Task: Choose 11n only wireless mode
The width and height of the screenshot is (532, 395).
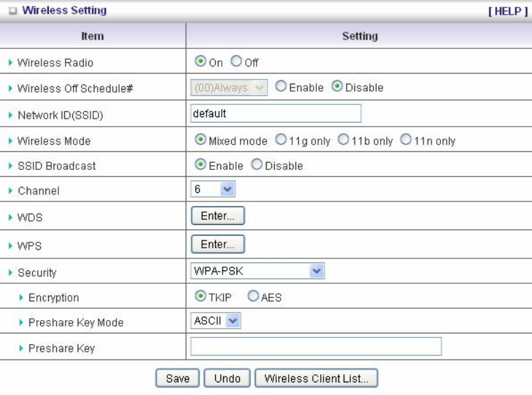Action: (405, 141)
